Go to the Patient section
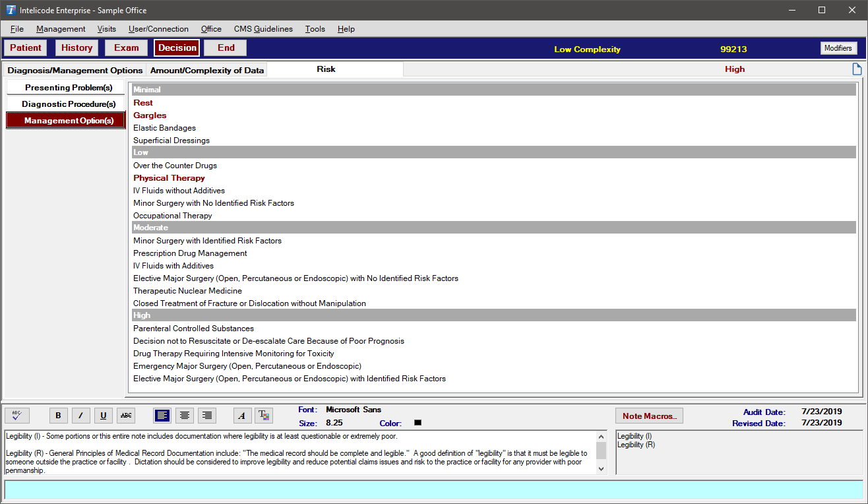The height and width of the screenshot is (504, 868). click(x=26, y=47)
